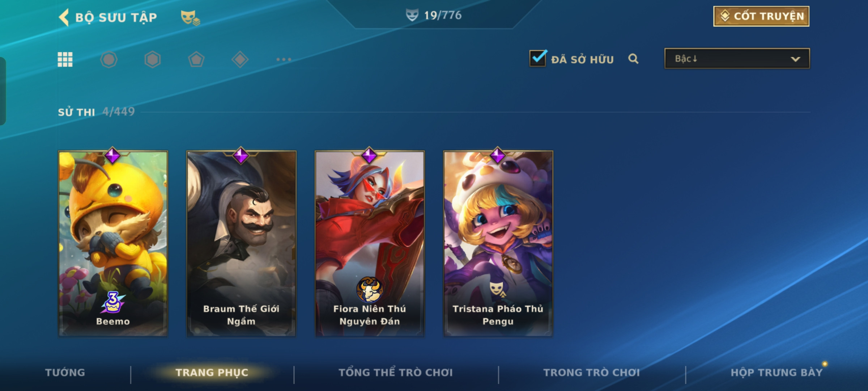Open the skin mask coins icon

point(190,17)
